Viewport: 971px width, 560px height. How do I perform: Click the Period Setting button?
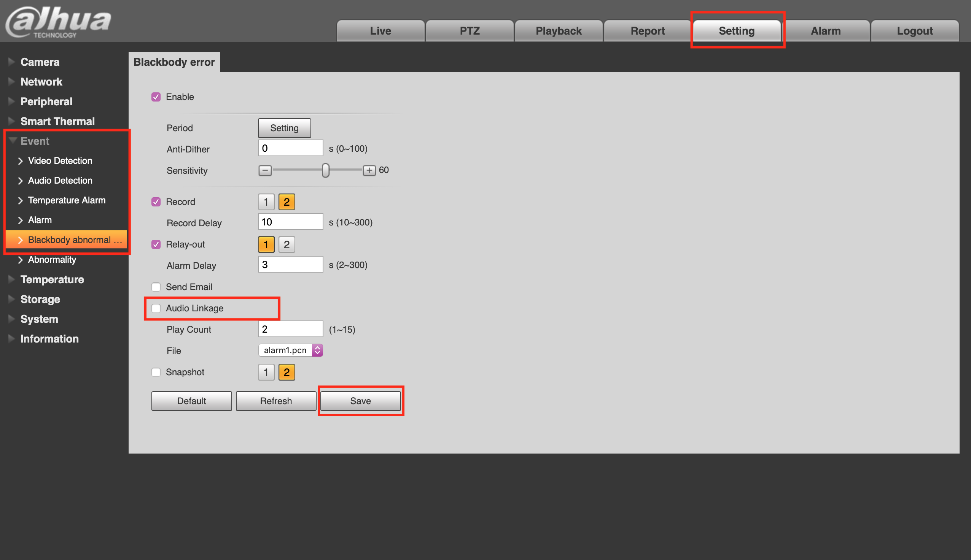coord(284,128)
